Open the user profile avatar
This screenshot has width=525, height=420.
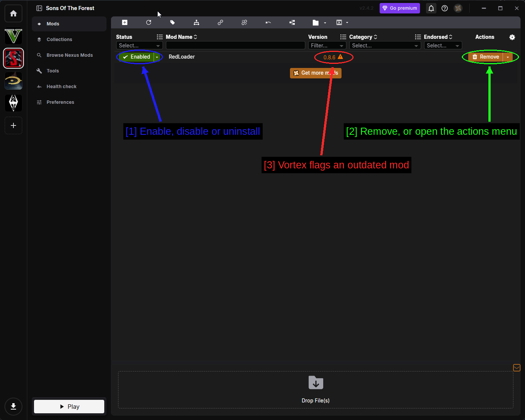coord(458,8)
